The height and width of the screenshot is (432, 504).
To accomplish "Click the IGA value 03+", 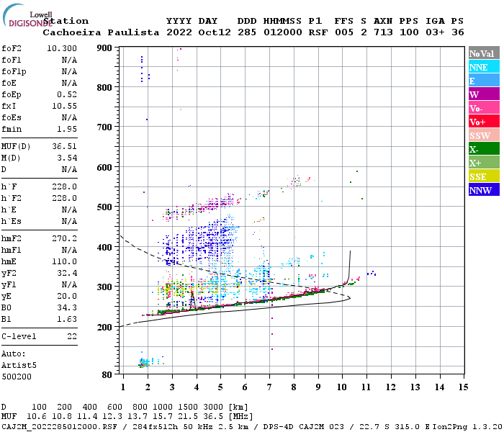I will pos(435,32).
